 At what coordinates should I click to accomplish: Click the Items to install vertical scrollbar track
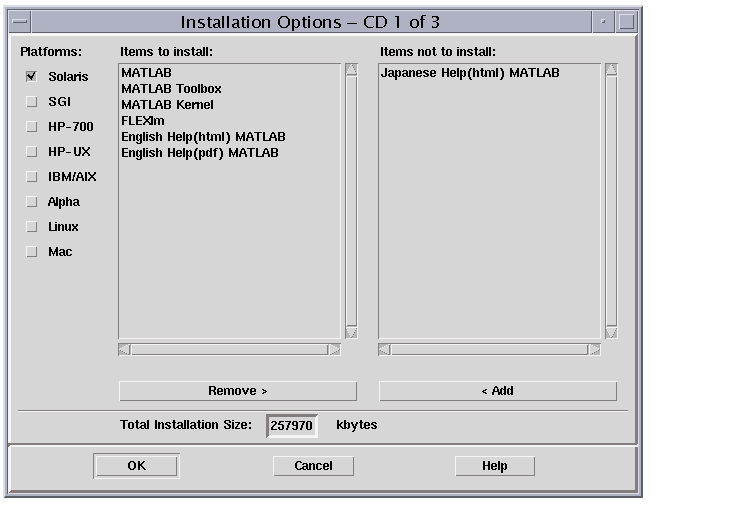pyautogui.click(x=351, y=200)
